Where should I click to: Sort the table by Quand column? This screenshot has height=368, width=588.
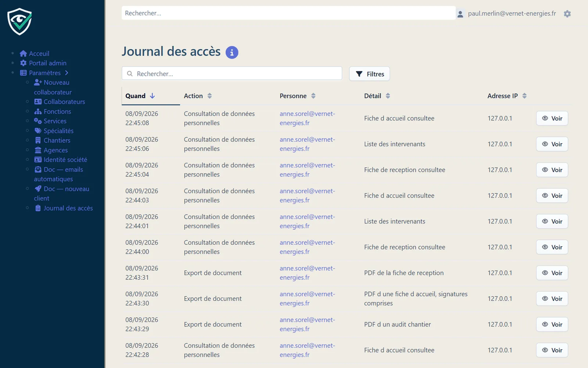pyautogui.click(x=140, y=96)
